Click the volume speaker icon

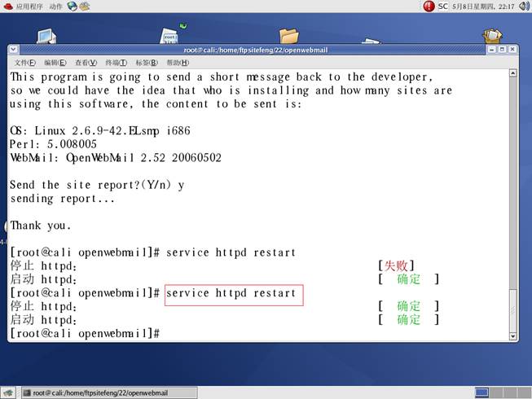click(x=523, y=6)
